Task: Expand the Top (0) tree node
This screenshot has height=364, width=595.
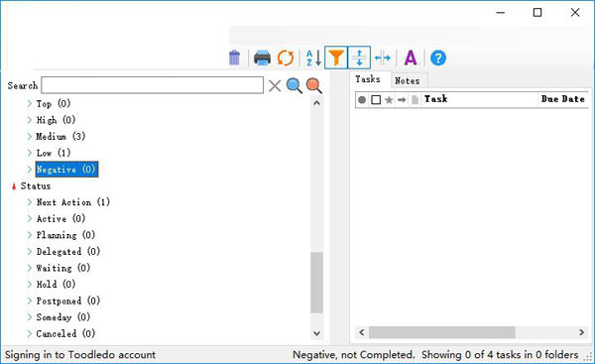Action: pyautogui.click(x=30, y=103)
